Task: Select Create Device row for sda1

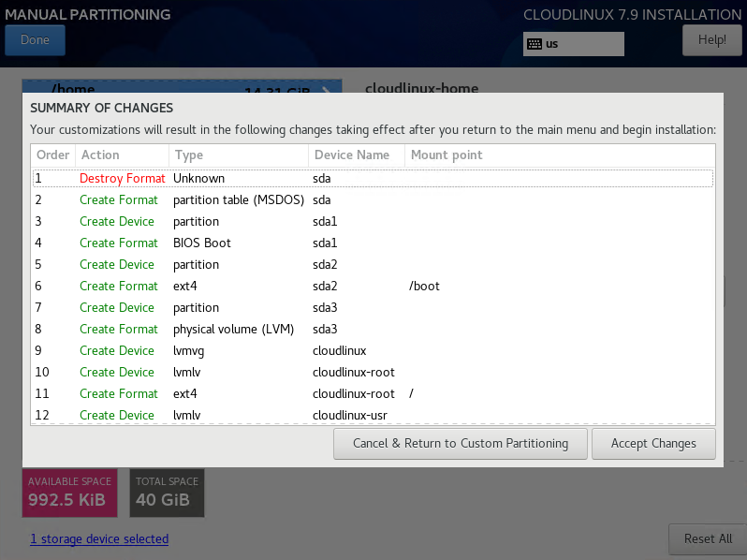Action: point(373,222)
